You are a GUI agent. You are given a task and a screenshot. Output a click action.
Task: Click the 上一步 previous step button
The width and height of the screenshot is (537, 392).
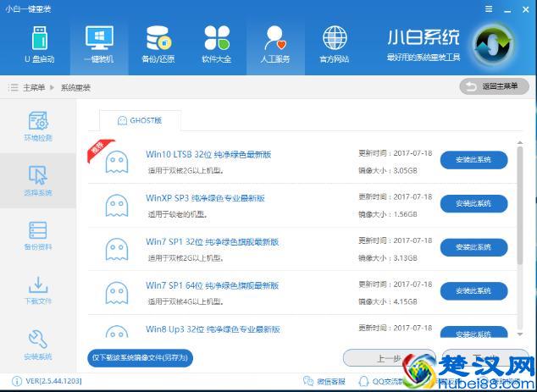pyautogui.click(x=389, y=358)
